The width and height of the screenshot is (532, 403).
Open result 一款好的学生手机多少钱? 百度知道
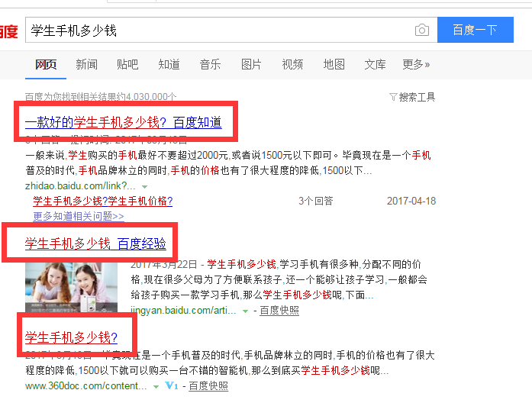tap(124, 122)
